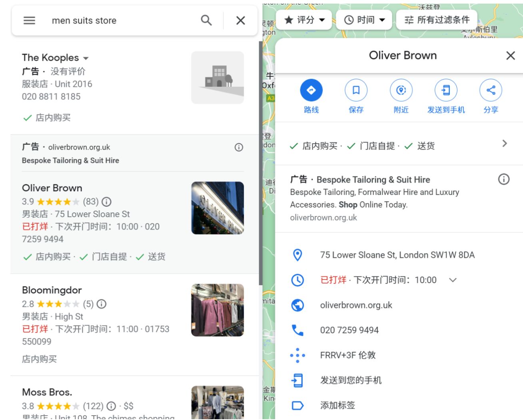Viewport: 523px width, 420px height.
Task: Expand Oliver Brown's opening hours chevron
Action: [x=453, y=280]
